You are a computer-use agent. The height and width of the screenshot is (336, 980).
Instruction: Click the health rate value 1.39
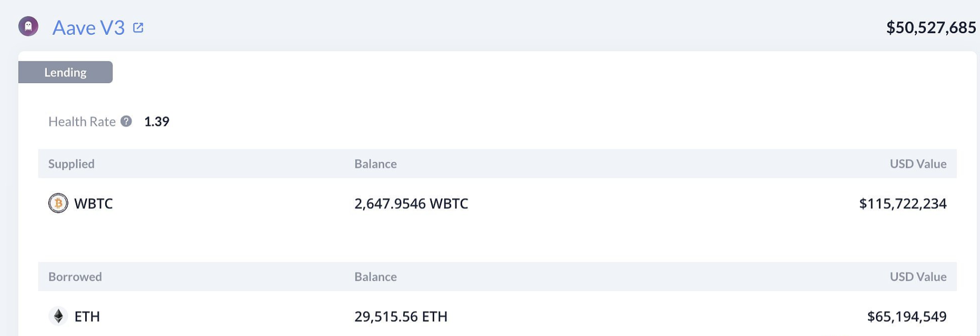pos(157,121)
